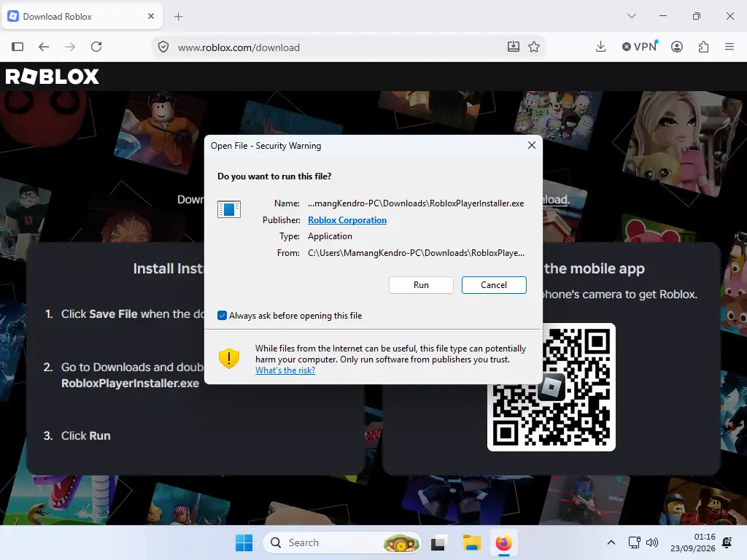Click the Roblox QR code image
747x560 pixels.
(551, 387)
